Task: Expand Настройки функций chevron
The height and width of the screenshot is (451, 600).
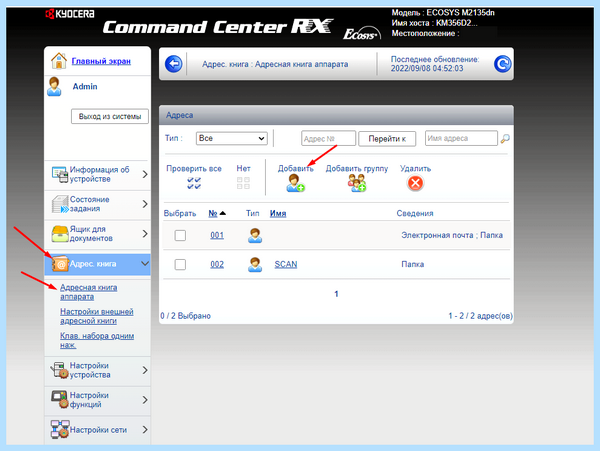Action: 145,400
